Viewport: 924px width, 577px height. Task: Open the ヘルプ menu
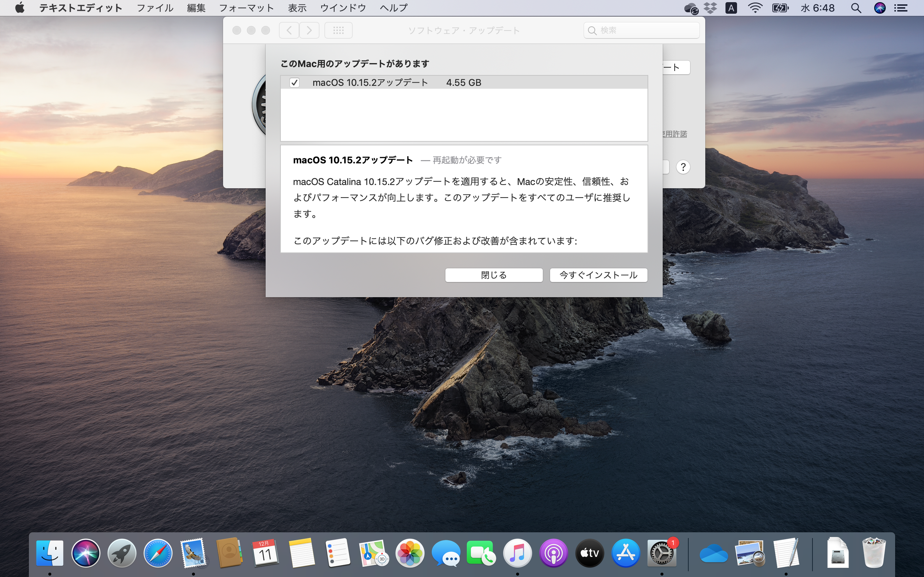tap(393, 8)
